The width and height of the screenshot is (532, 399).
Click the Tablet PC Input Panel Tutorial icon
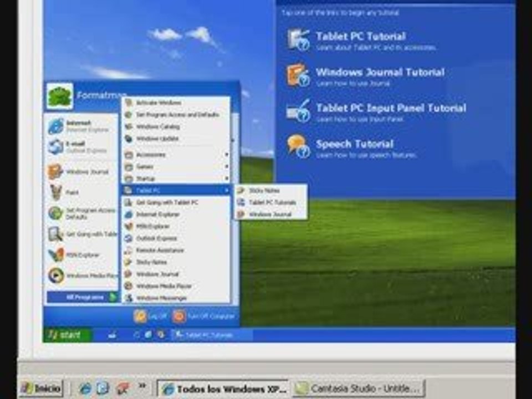(298, 111)
